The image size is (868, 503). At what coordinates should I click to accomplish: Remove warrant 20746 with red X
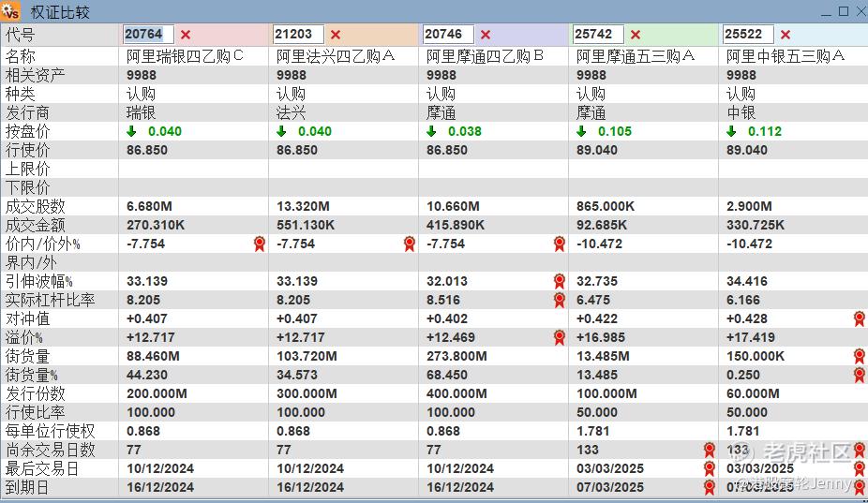486,35
